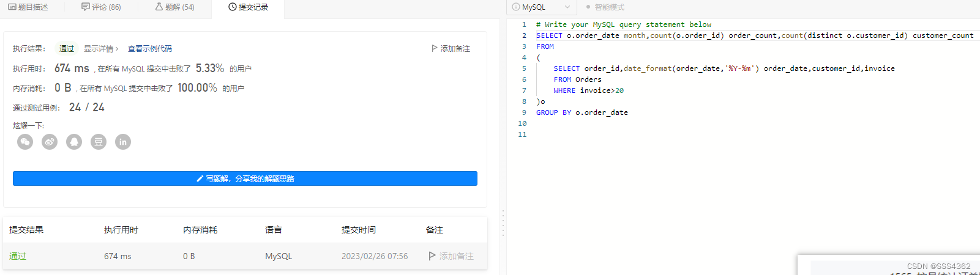Open the 题目描述 tab
The width and height of the screenshot is (980, 275).
28,7
